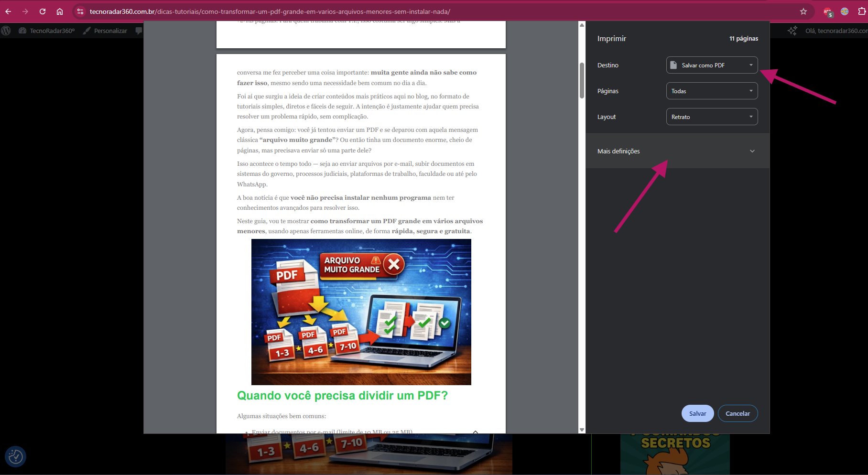
Task: Click the Cancelar button
Action: (x=738, y=413)
